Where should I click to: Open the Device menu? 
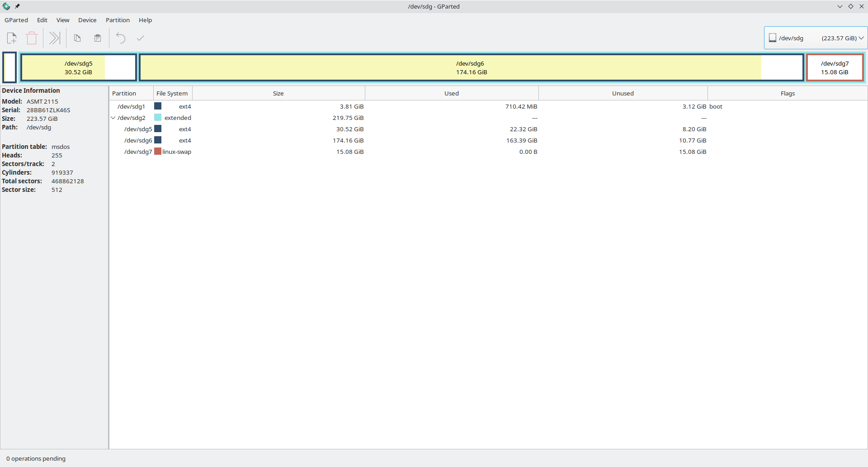pyautogui.click(x=87, y=20)
